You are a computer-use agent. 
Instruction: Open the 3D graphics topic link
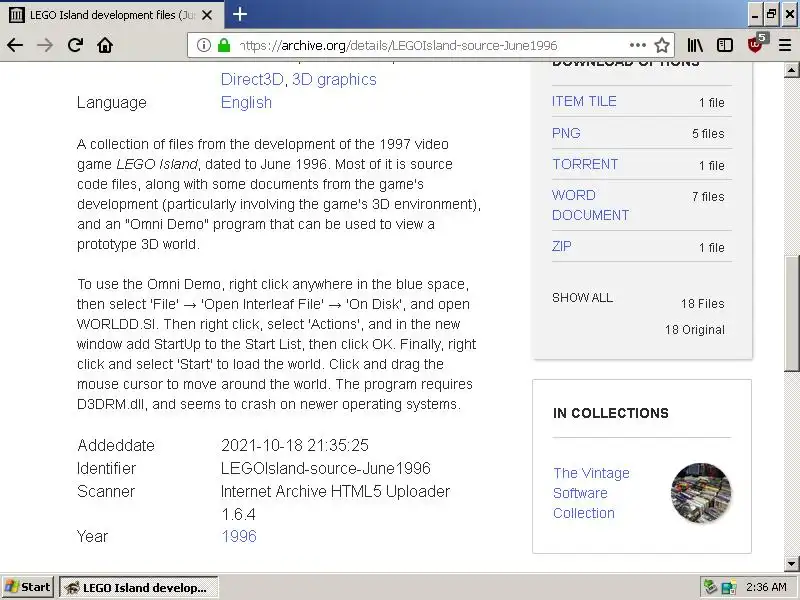[x=334, y=80]
